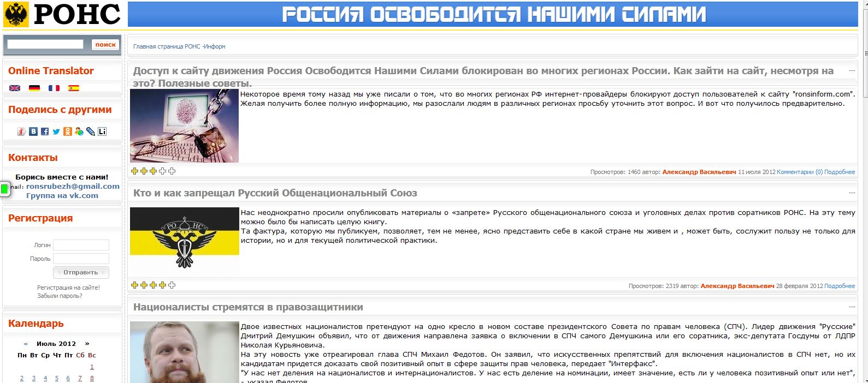Expand the first article using the dashes toggle
This screenshot has height=383, width=868.
click(852, 71)
